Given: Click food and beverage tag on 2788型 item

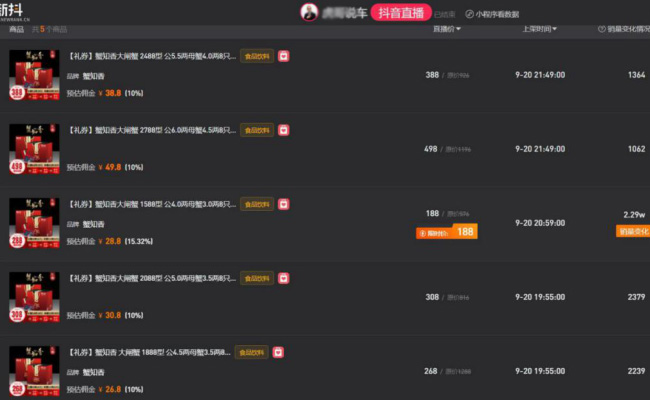Looking at the screenshot, I should pyautogui.click(x=257, y=130).
